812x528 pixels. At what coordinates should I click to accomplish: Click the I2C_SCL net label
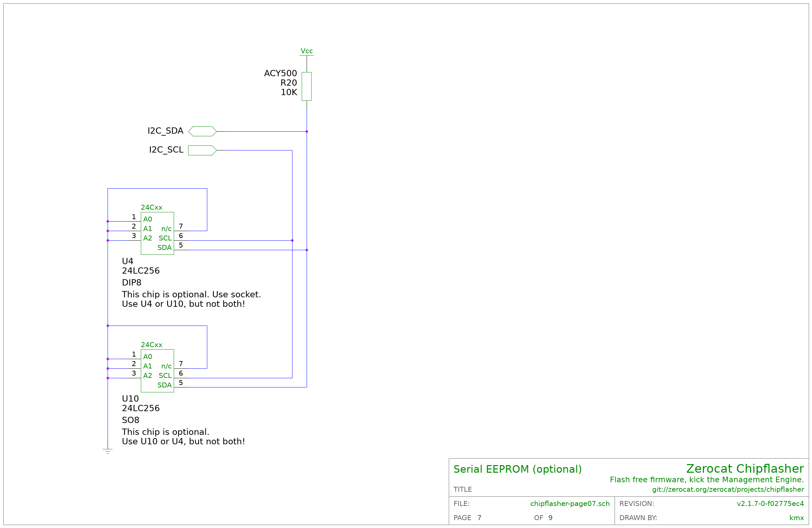tap(166, 150)
